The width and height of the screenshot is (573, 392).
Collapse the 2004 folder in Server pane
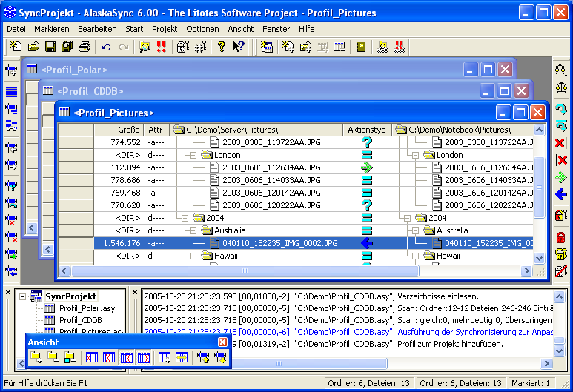[185, 218]
